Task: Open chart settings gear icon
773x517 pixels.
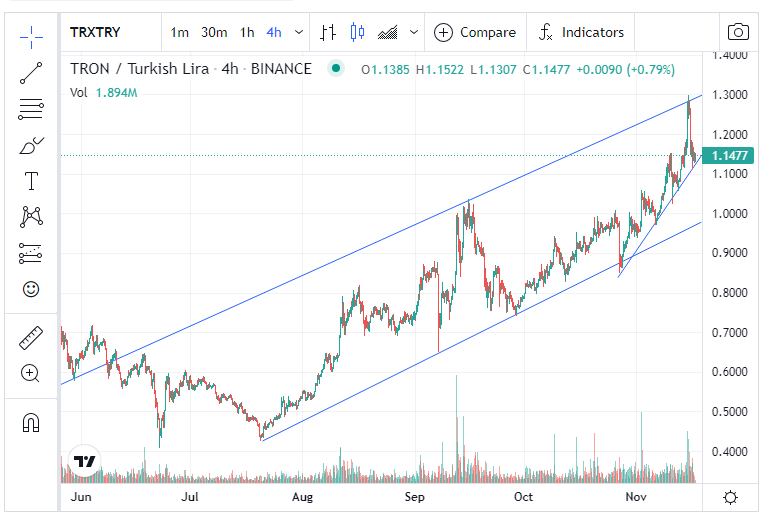Action: pos(730,497)
